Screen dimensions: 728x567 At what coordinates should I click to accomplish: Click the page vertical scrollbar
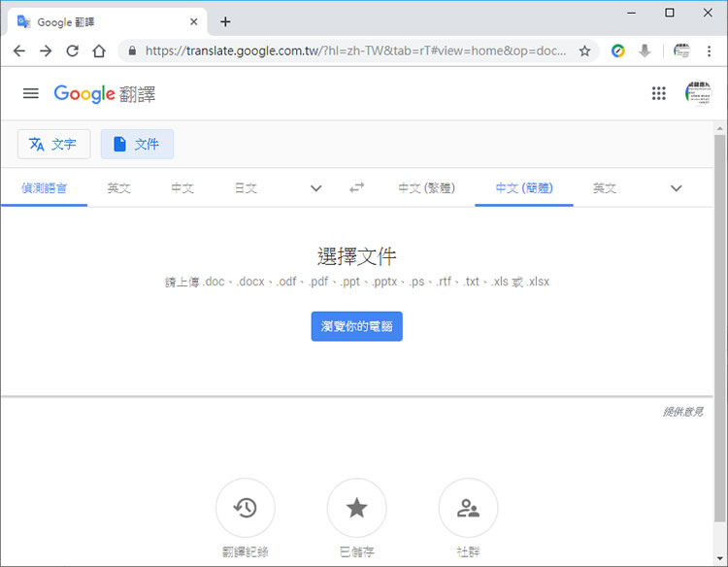(x=719, y=328)
